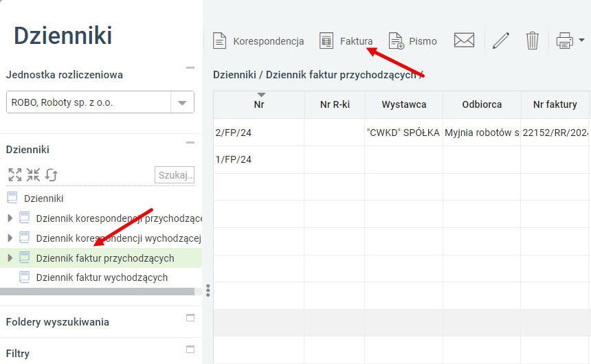This screenshot has height=364, width=591.
Task: Click the root Dzienniki book icon
Action: [x=12, y=198]
